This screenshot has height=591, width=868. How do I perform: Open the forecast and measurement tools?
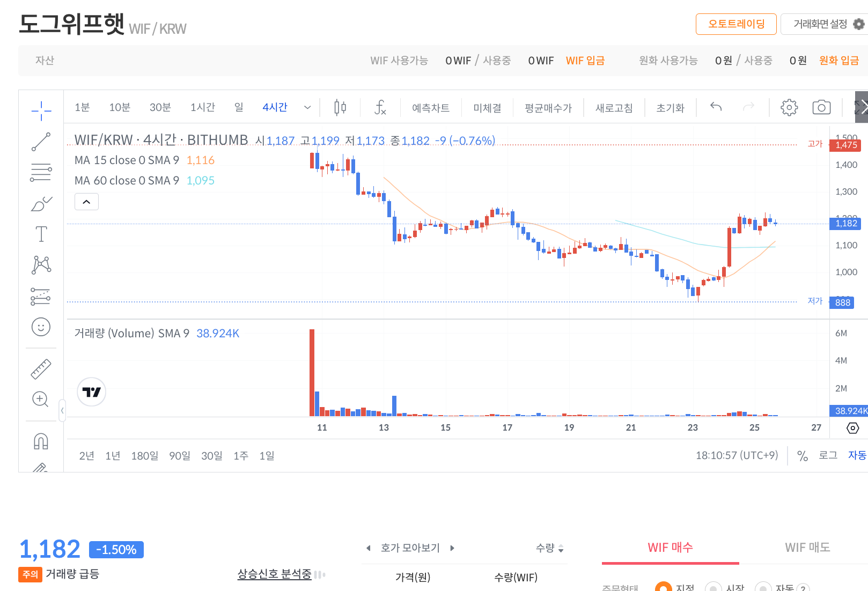[x=41, y=296]
